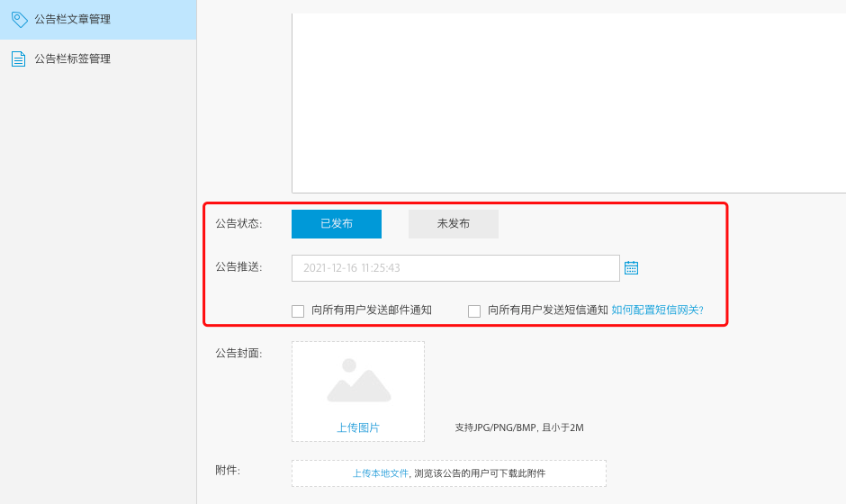The image size is (846, 504).
Task: Click the 公告状态 field label
Action: (x=238, y=224)
